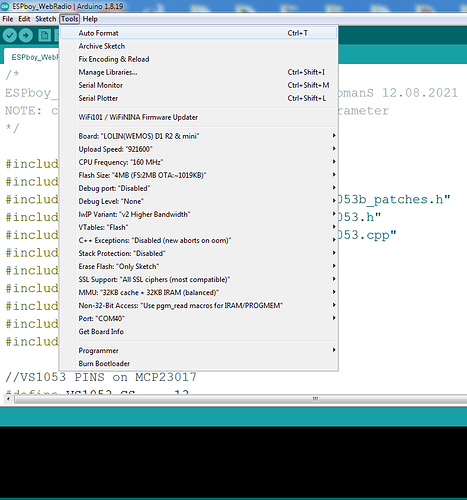Select the ESPboy_WebRadio sketch tab
The height and width of the screenshot is (500, 467).
32,57
